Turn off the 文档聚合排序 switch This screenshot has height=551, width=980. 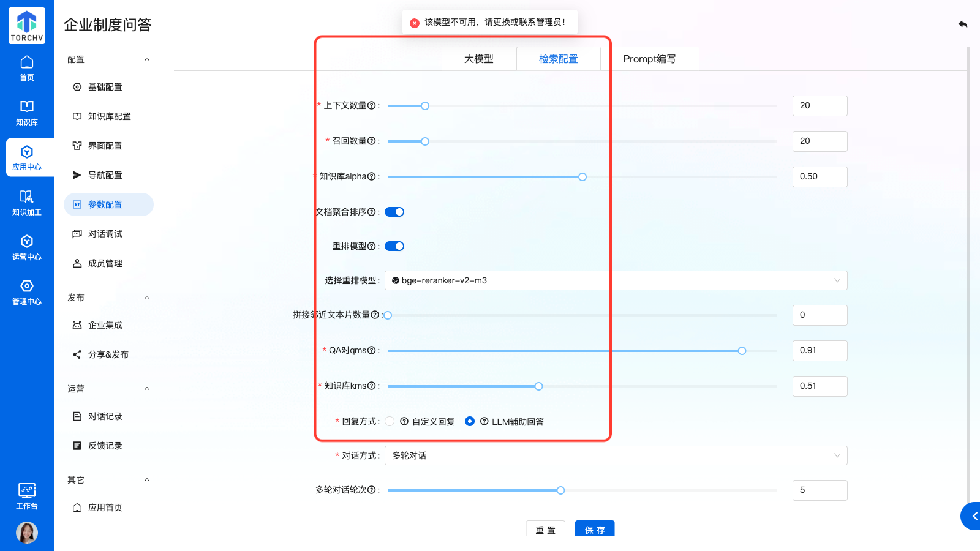394,212
